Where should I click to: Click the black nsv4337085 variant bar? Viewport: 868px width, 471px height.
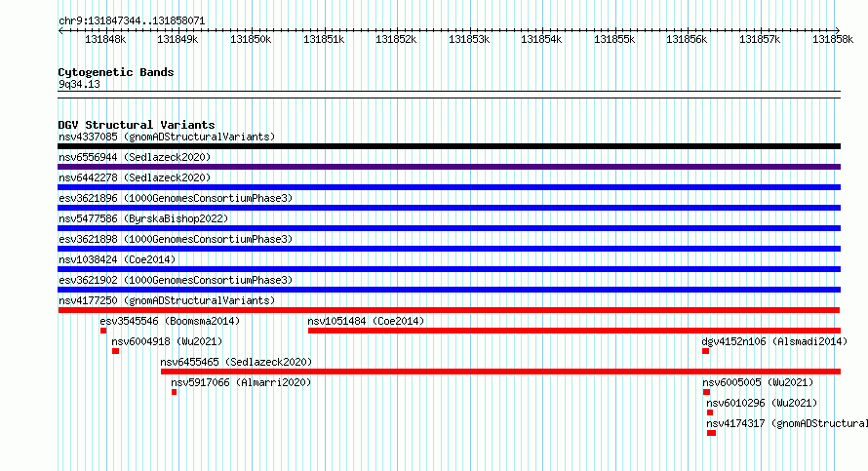click(449, 146)
